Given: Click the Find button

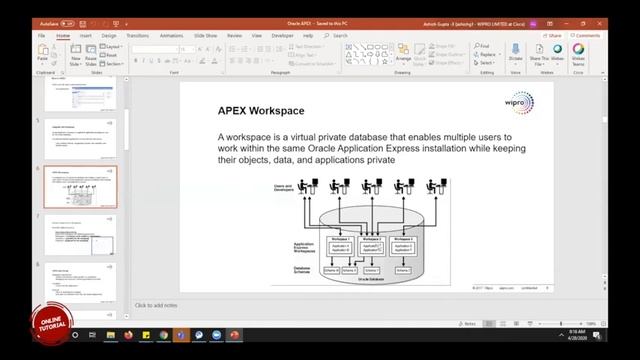Looking at the screenshot, I should [x=482, y=46].
